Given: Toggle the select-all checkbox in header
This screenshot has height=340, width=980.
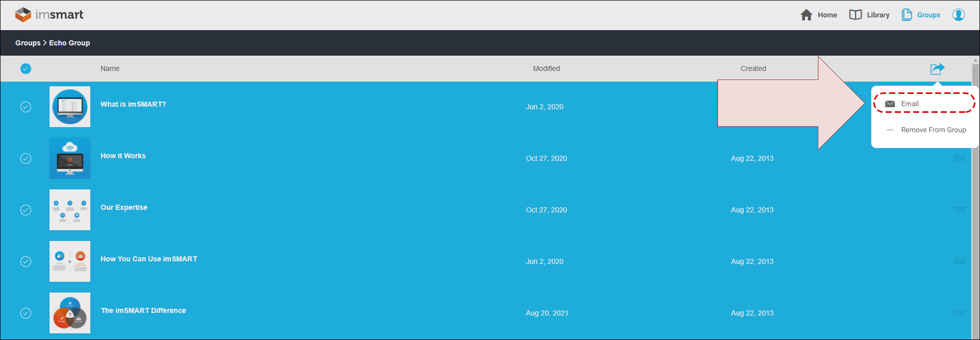Looking at the screenshot, I should (26, 68).
